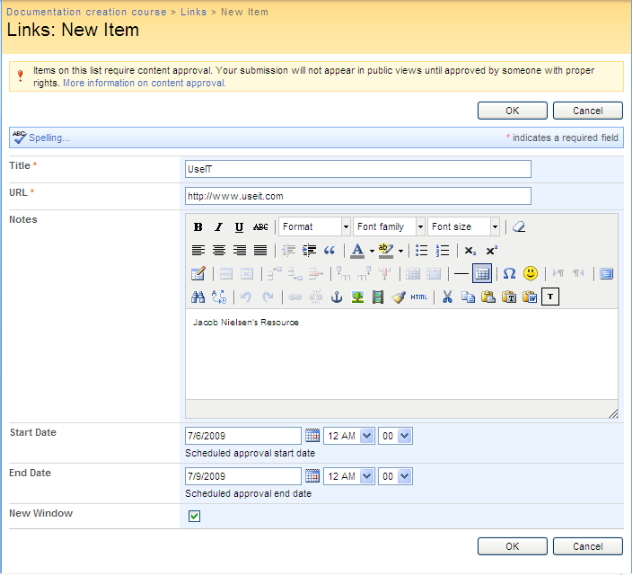Viewport: 633px width, 576px height.
Task: Toggle the boxed T toolbar button
Action: [x=550, y=297]
